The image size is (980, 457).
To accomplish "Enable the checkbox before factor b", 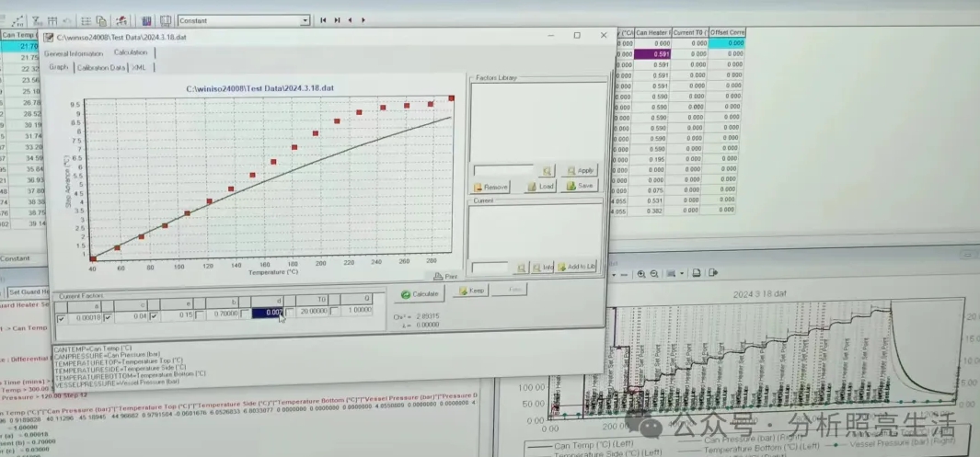I will 199,315.
